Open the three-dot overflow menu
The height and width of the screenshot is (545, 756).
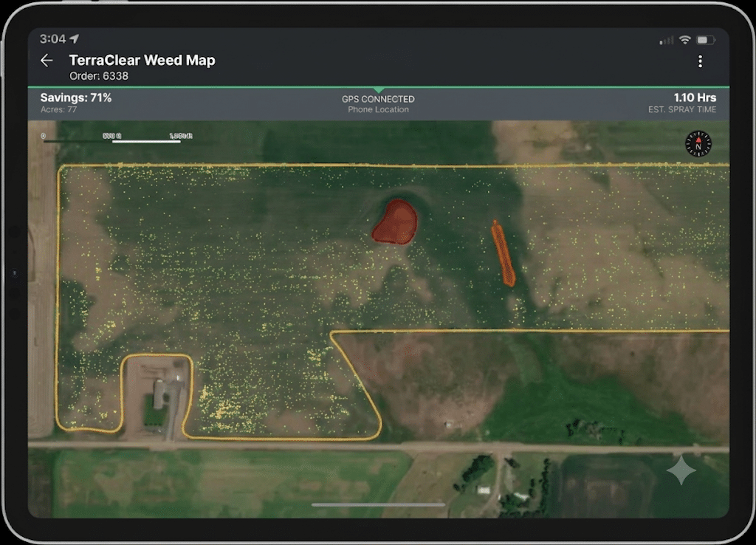pos(700,61)
